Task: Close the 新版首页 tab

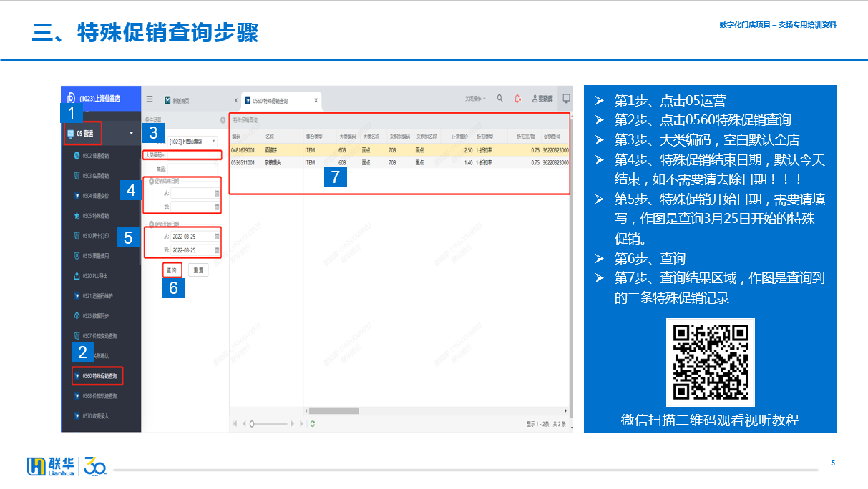Action: point(236,100)
